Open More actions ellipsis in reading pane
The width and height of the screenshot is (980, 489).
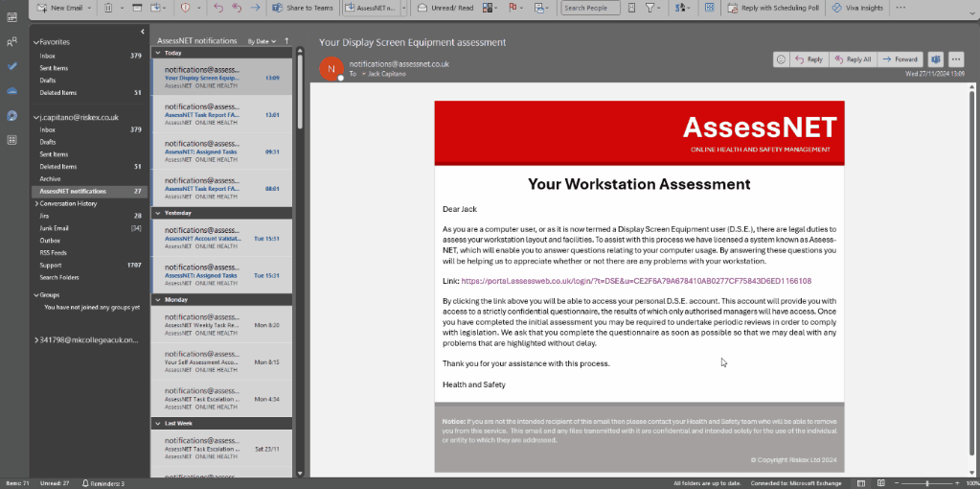956,59
